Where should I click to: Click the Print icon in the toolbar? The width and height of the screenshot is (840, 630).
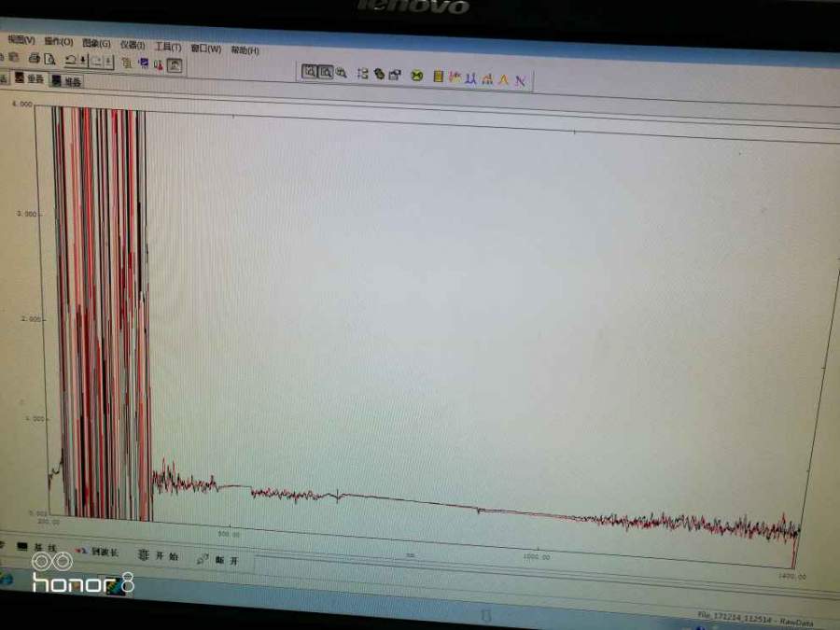35,58
